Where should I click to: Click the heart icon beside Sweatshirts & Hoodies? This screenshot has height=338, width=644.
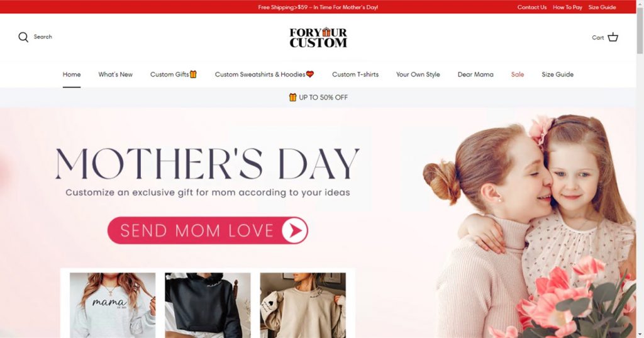point(310,74)
